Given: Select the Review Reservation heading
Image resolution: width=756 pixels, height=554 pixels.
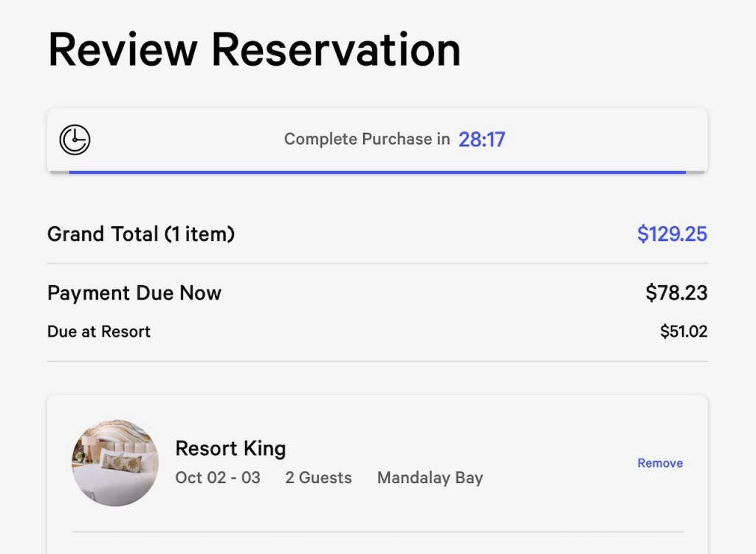Looking at the screenshot, I should point(254,50).
